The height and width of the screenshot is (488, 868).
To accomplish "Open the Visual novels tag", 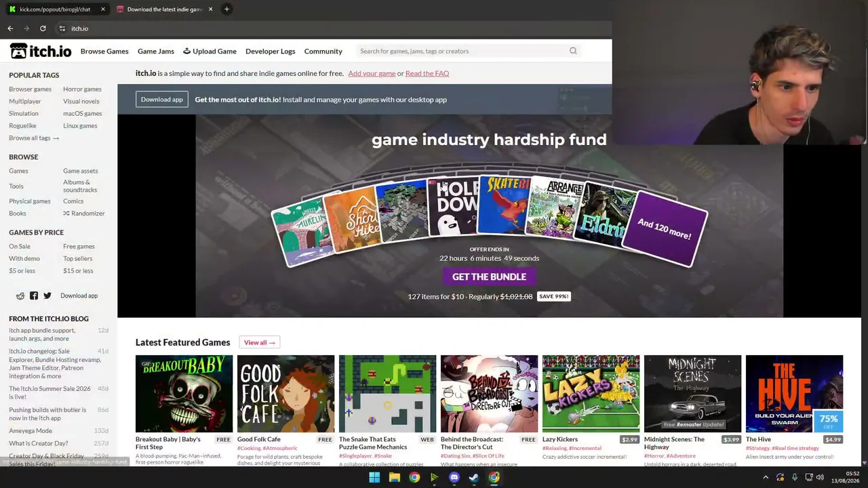I will [81, 101].
